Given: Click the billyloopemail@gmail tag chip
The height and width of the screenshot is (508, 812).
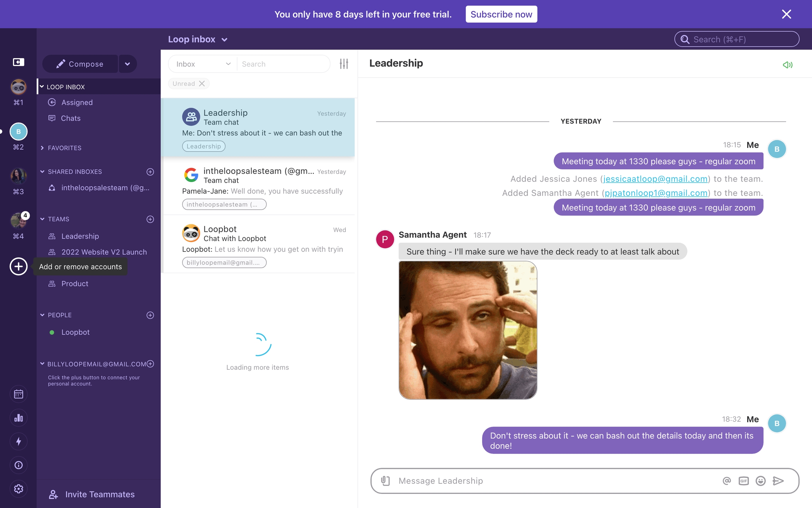Looking at the screenshot, I should click(224, 262).
